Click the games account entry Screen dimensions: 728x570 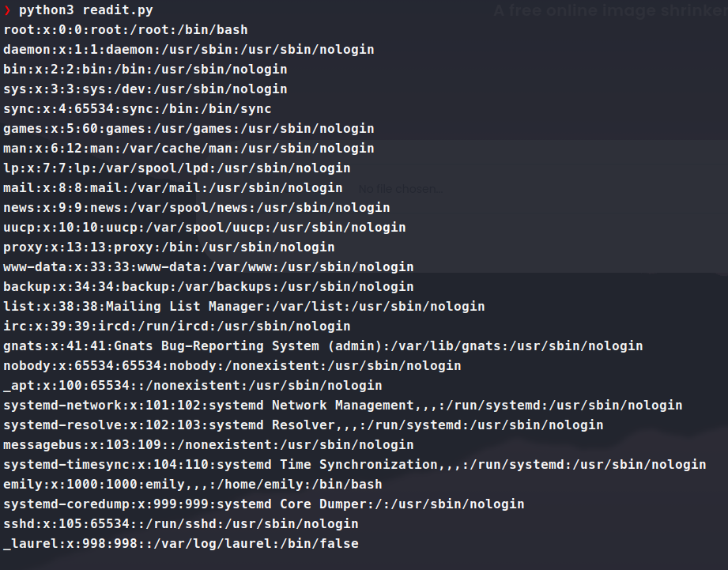pyautogui.click(x=188, y=129)
